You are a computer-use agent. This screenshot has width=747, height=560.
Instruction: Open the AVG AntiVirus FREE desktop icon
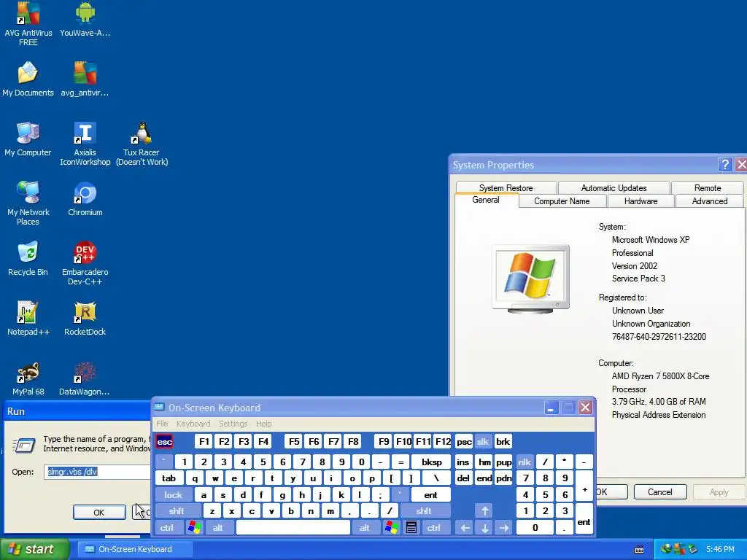[28, 23]
